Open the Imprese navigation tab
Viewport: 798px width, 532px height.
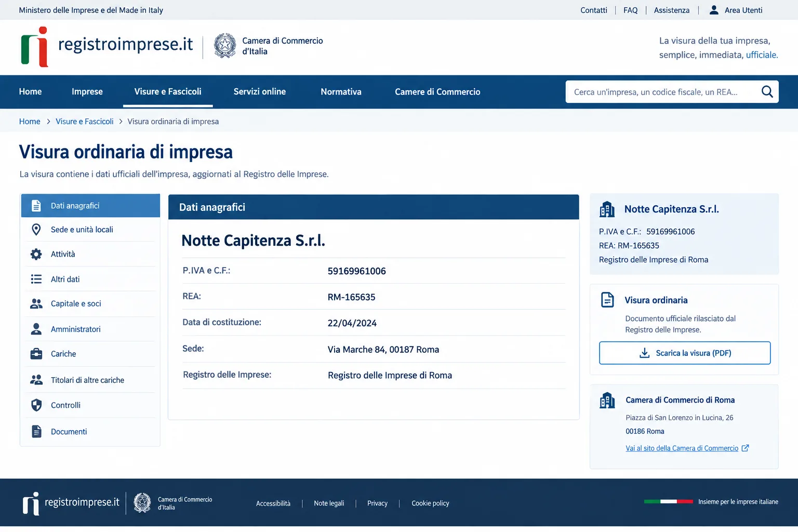[87, 92]
